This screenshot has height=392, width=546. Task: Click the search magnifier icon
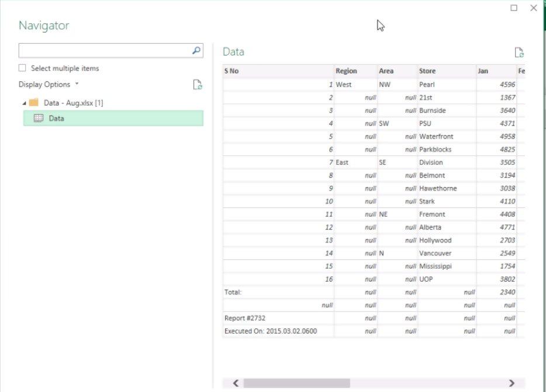coord(196,50)
